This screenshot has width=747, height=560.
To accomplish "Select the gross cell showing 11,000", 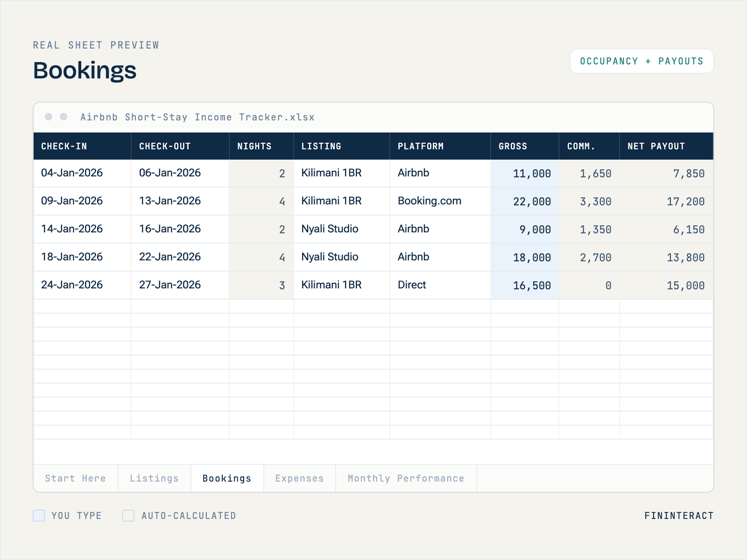I will [x=525, y=173].
